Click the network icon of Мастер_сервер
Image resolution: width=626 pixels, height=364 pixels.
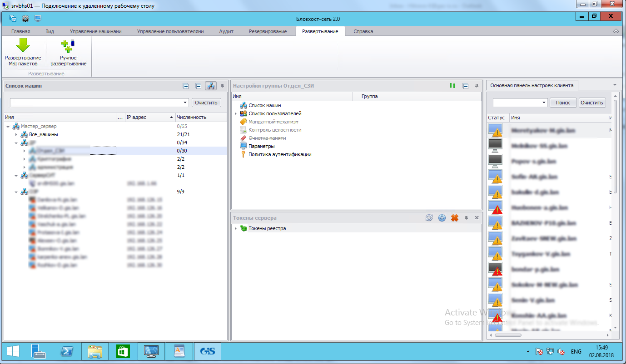coord(16,126)
